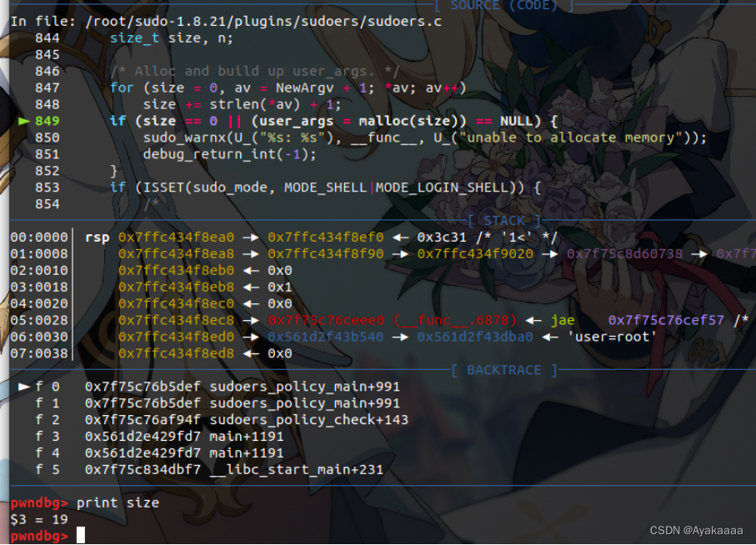The width and height of the screenshot is (756, 545).
Task: Click the red __func__.6878 address
Action: tap(392, 320)
